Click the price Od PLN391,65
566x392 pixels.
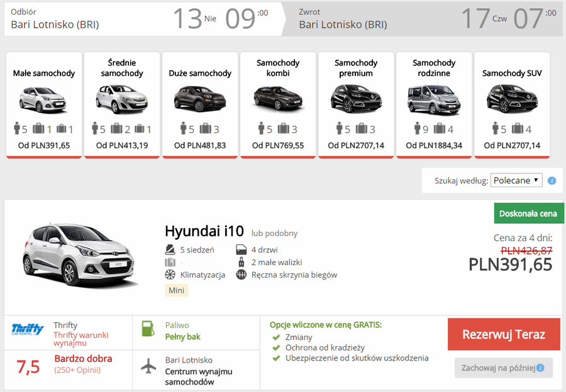coord(44,145)
